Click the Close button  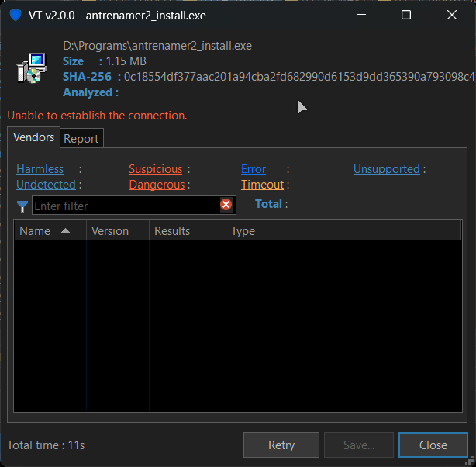(433, 445)
